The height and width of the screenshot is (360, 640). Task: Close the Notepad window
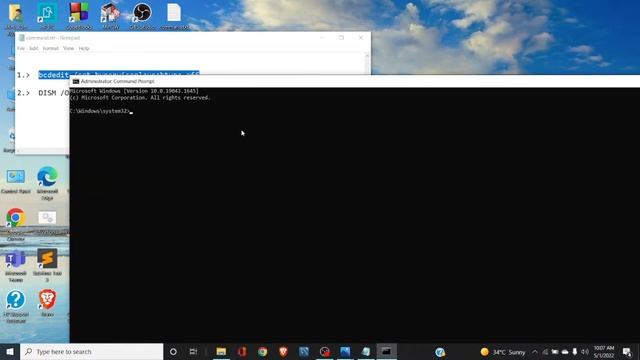pyautogui.click(x=361, y=38)
